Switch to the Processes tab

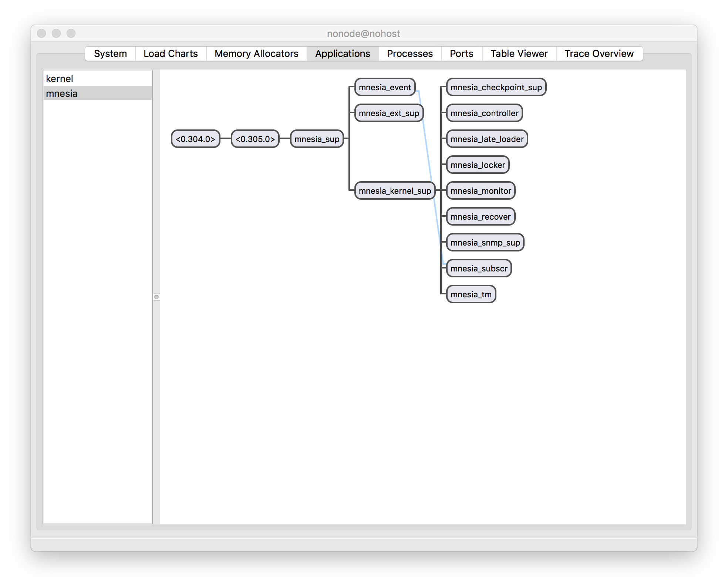(x=409, y=54)
